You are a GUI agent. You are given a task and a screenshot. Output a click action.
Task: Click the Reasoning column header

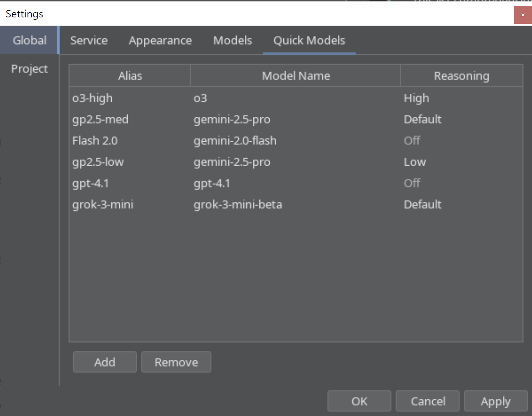pyautogui.click(x=462, y=76)
